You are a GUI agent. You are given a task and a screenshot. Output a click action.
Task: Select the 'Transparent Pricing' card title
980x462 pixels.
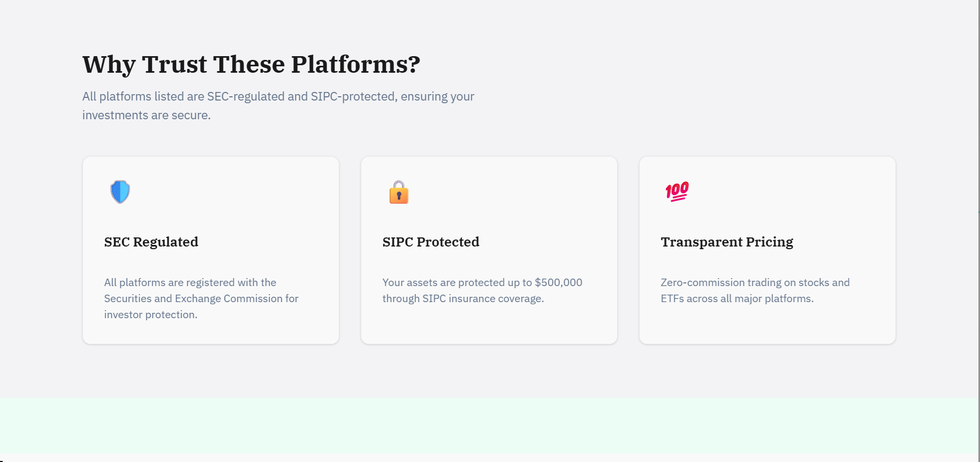tap(726, 242)
